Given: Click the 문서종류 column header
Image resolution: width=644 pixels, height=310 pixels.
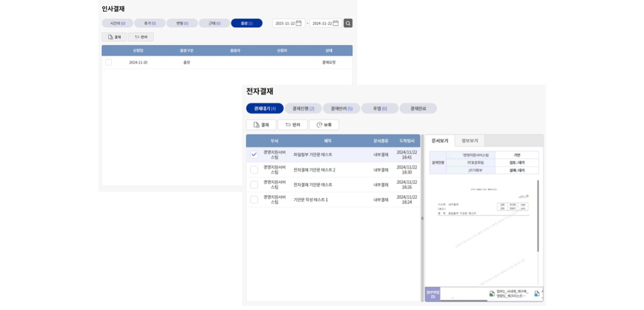Looking at the screenshot, I should pyautogui.click(x=381, y=141).
